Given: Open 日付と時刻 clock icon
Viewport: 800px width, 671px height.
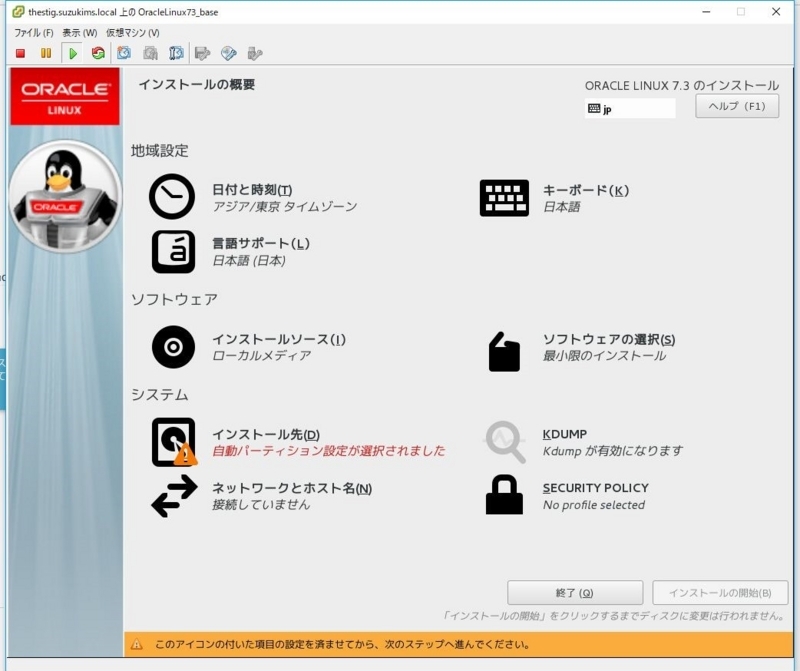Looking at the screenshot, I should pyautogui.click(x=172, y=196).
